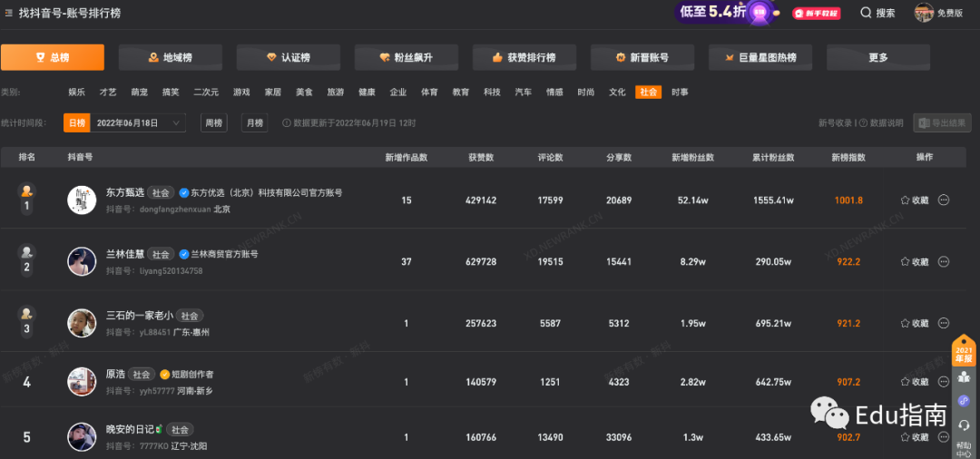
Task: Click the user avatar for 免费版
Action: [924, 13]
